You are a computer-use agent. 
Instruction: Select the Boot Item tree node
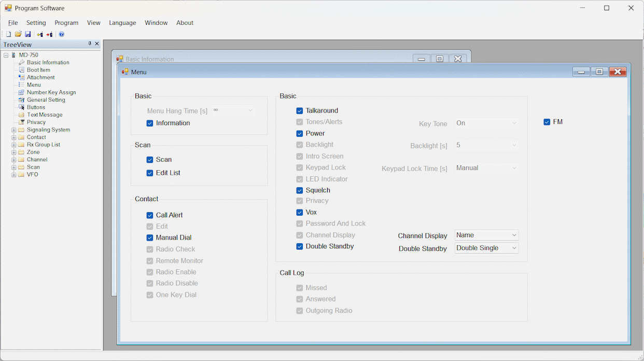coord(38,70)
